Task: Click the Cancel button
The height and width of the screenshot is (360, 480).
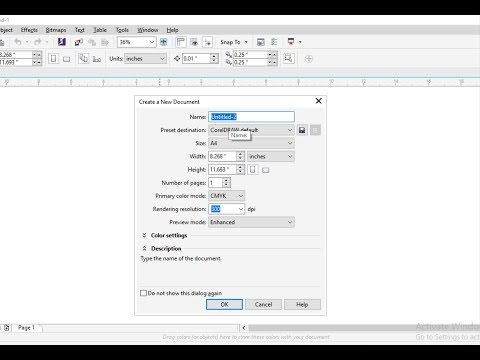Action: (263, 304)
